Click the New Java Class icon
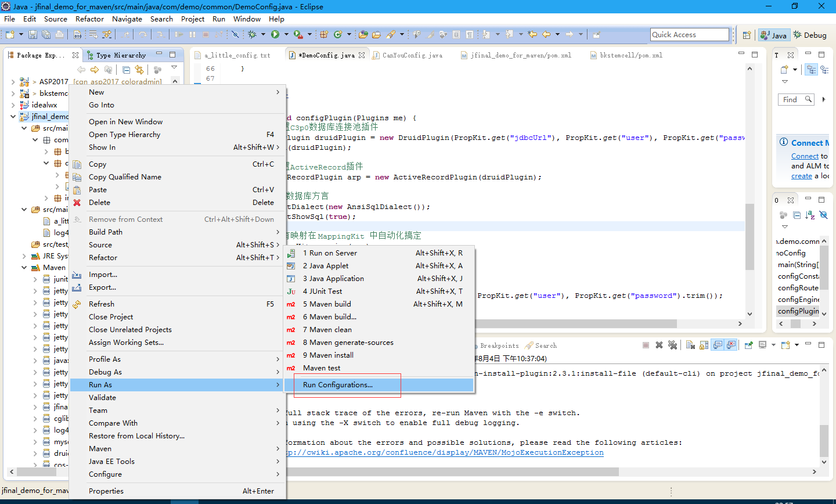836x504 pixels. click(x=337, y=35)
